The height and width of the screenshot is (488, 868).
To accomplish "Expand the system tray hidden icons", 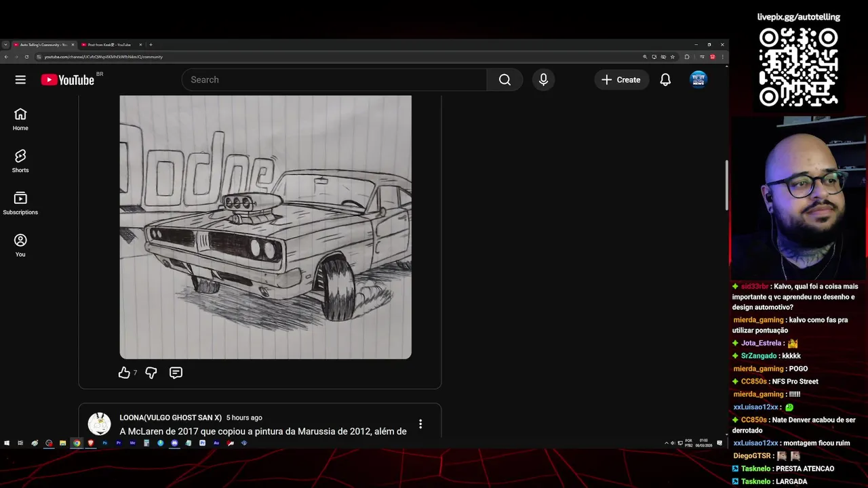I will [x=667, y=443].
